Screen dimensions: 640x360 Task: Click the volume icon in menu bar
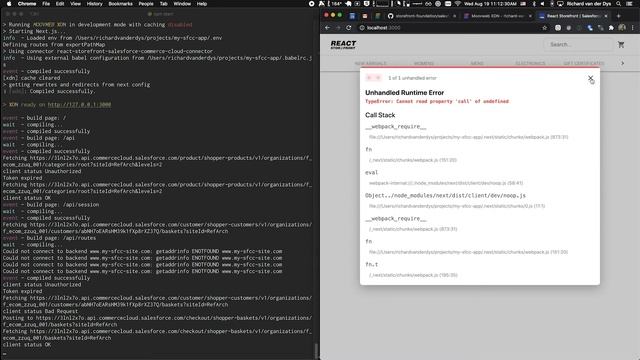point(542,4)
